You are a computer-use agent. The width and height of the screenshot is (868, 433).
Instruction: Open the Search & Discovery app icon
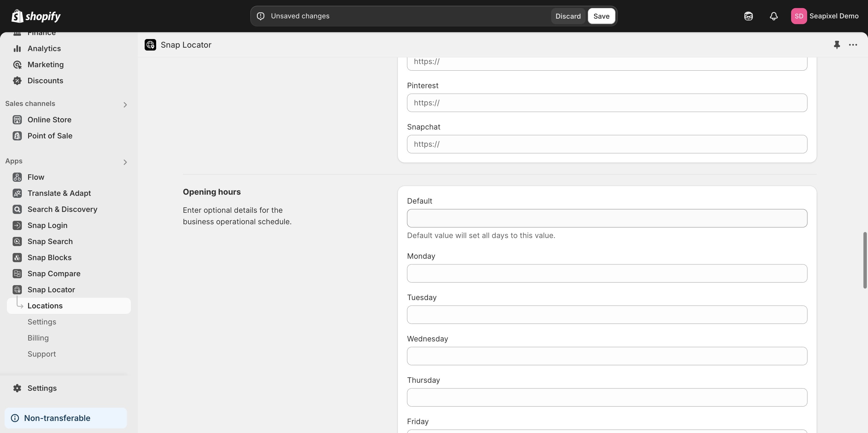click(17, 209)
